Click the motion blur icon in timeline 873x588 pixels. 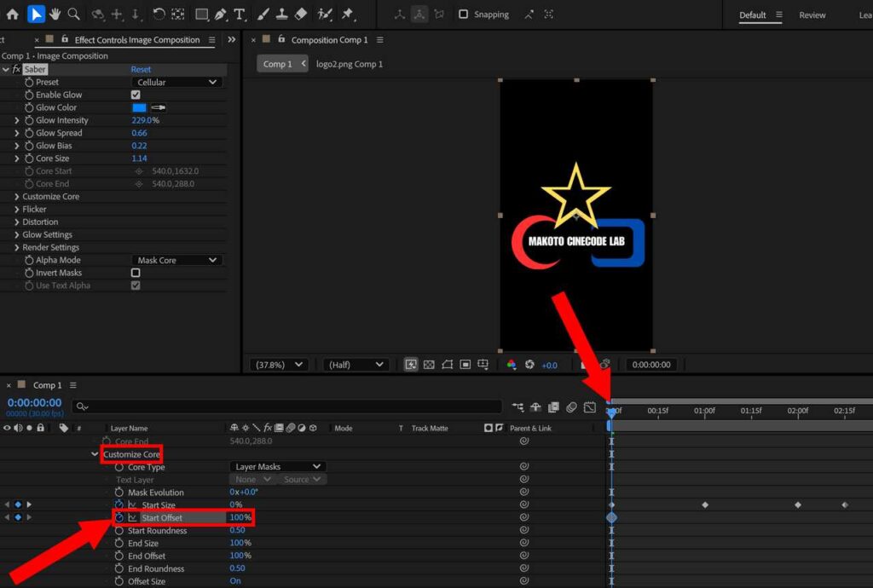(x=571, y=407)
